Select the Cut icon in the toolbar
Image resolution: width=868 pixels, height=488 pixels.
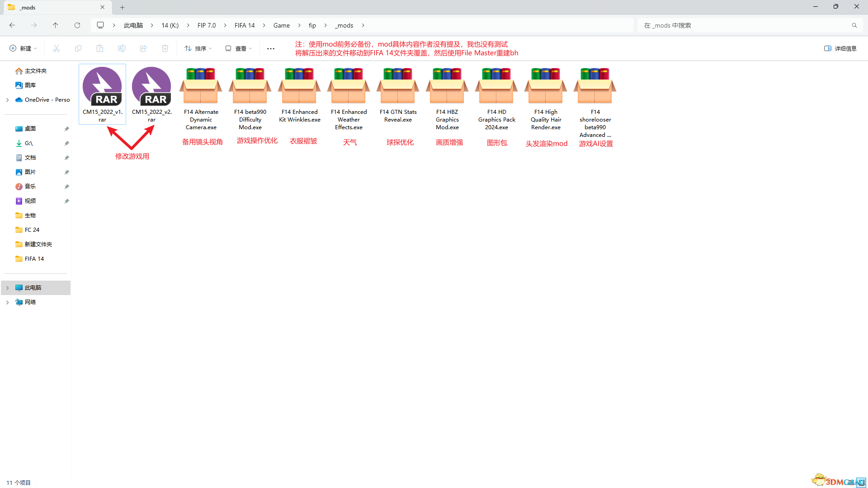[x=56, y=48]
